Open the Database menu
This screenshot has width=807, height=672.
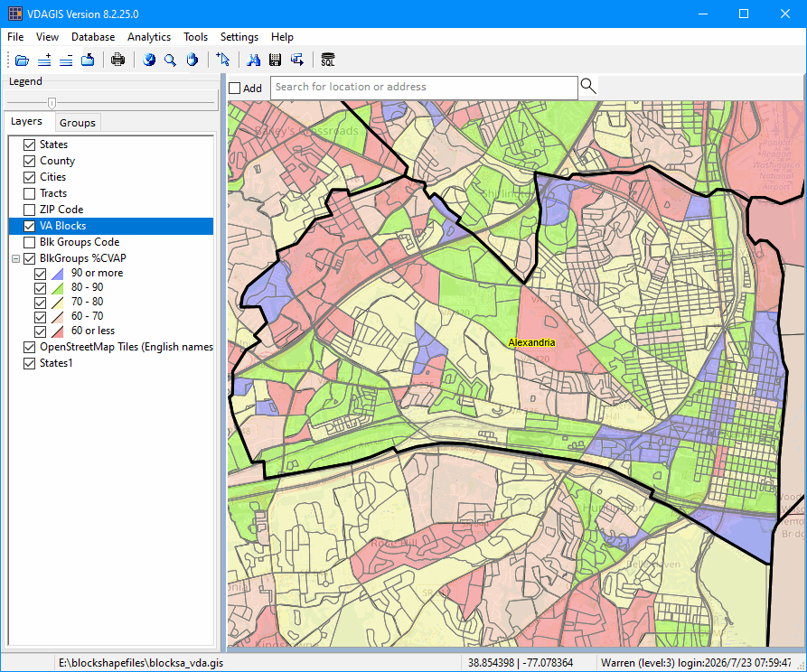click(93, 37)
